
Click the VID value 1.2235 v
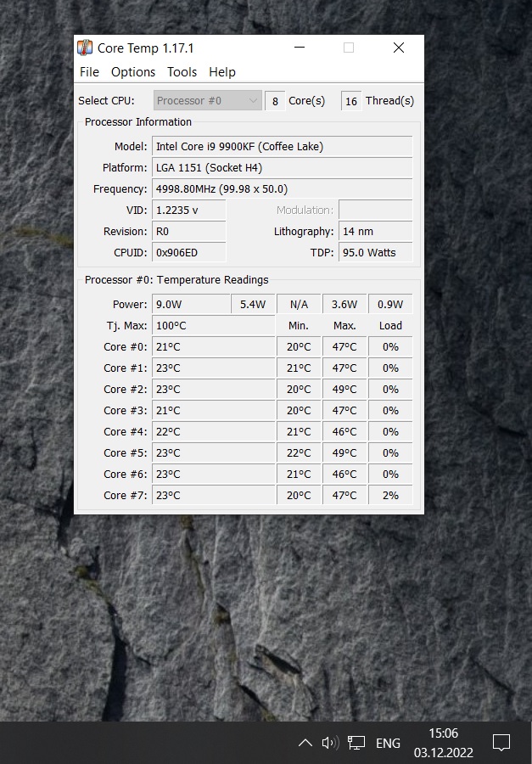(x=189, y=210)
